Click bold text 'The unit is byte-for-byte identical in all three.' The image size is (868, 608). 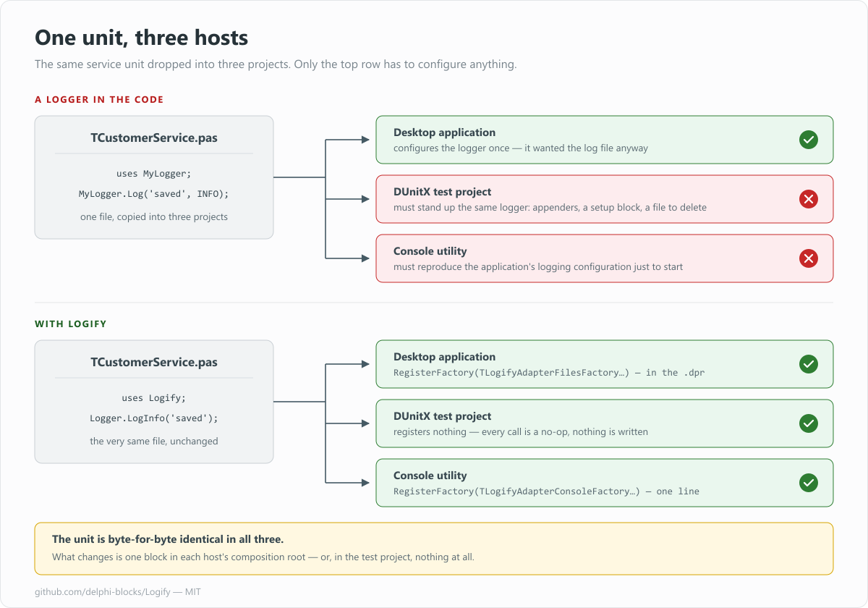(x=168, y=540)
